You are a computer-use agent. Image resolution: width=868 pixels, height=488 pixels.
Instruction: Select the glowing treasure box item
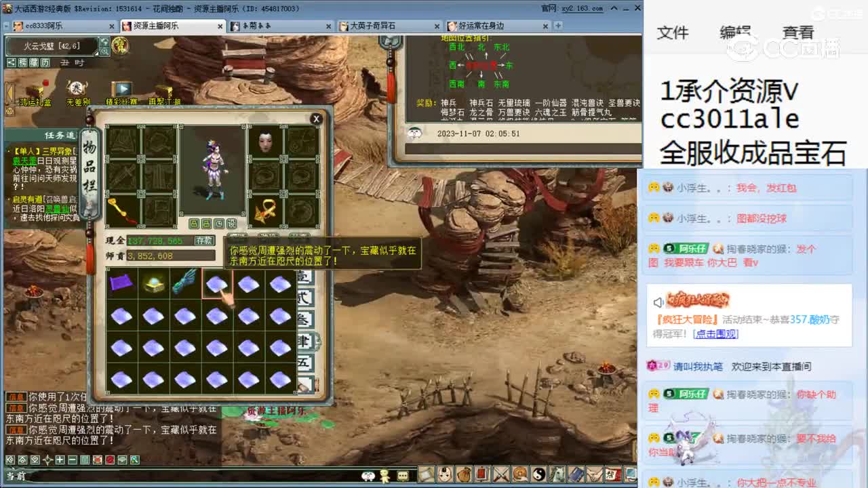[153, 283]
